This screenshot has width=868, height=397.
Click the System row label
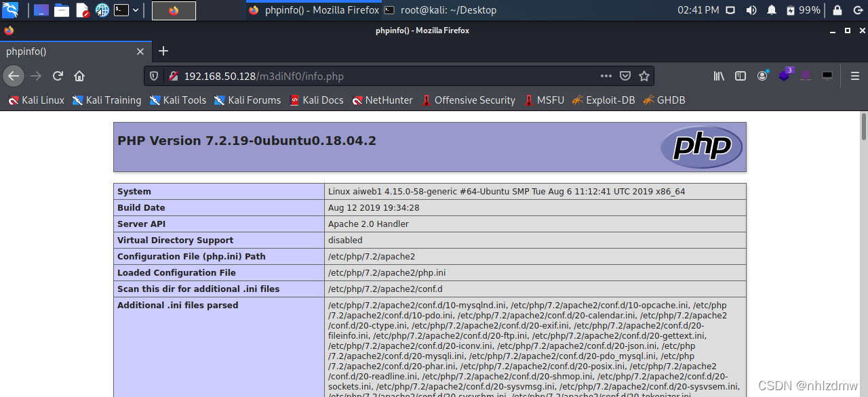[134, 192]
